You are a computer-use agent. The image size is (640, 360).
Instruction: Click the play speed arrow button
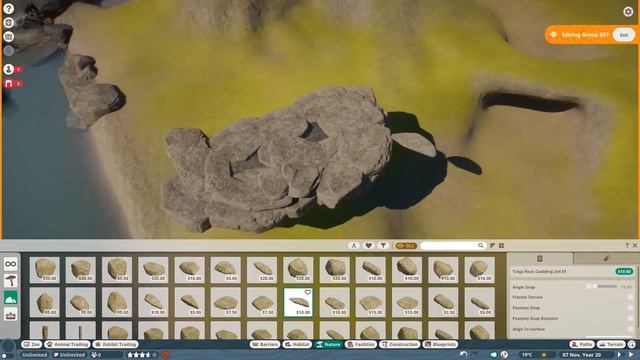[620, 355]
